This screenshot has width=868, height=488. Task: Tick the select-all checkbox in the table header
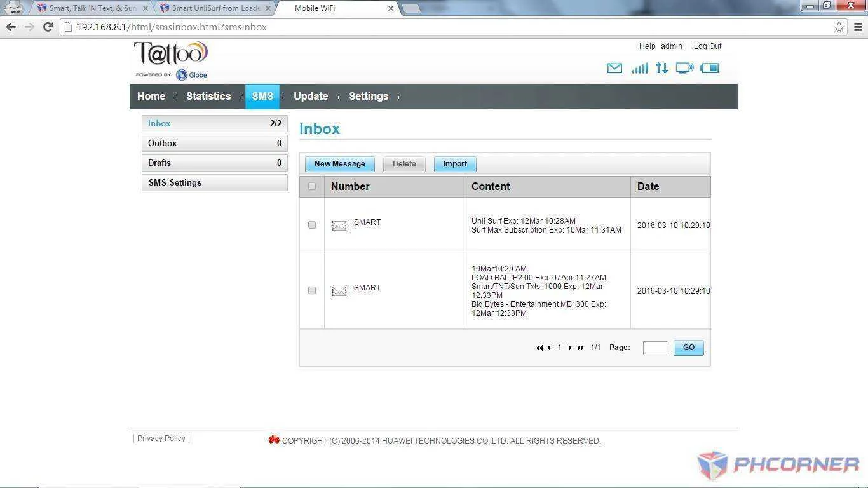pyautogui.click(x=311, y=186)
